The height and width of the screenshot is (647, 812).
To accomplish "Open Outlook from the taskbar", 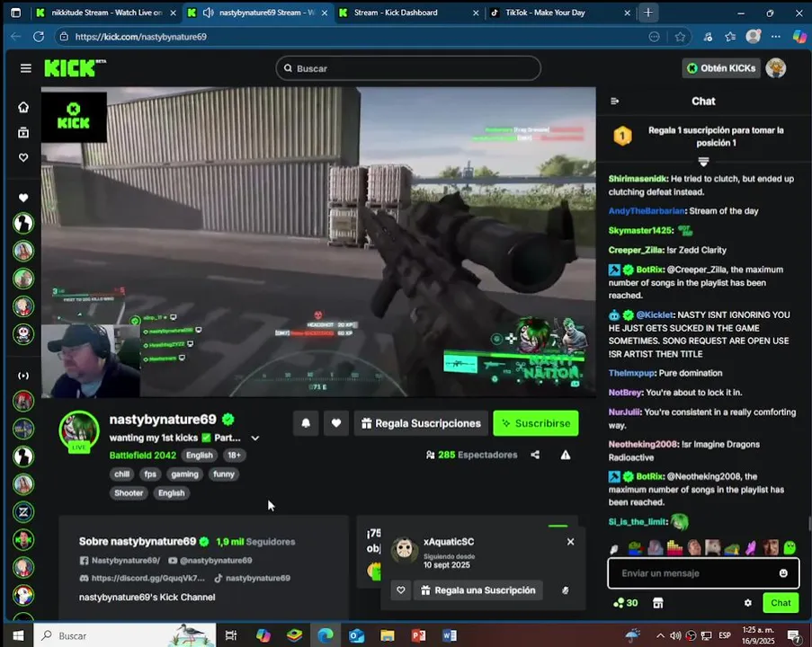I will pos(356,635).
